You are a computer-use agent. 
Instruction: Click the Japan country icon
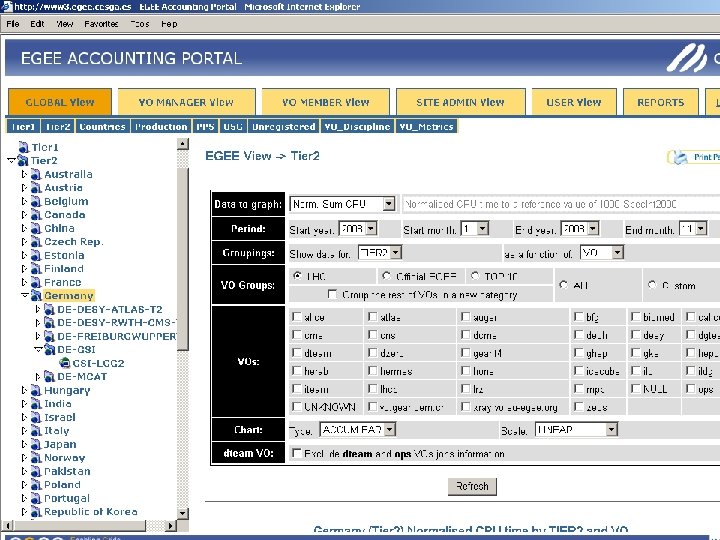click(36, 444)
